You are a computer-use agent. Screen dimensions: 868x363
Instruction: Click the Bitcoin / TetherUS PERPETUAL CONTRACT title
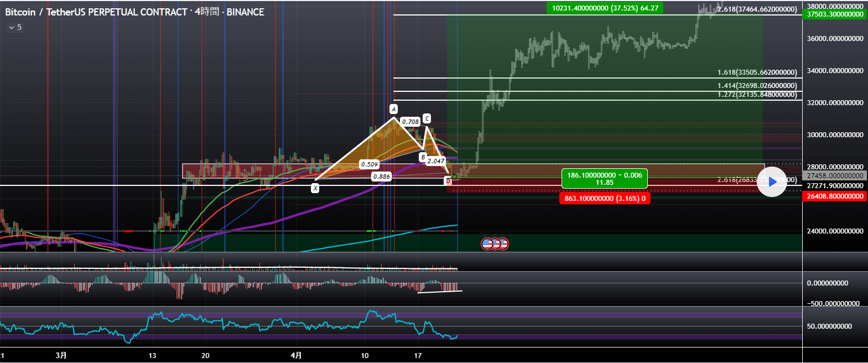(96, 12)
